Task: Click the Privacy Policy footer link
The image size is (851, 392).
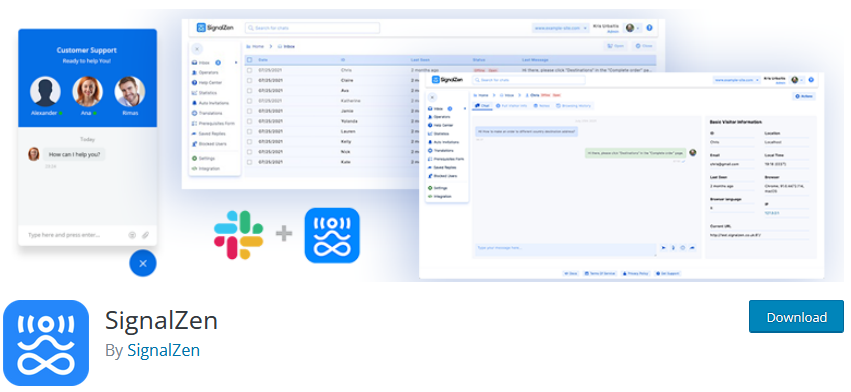Action: 635,274
